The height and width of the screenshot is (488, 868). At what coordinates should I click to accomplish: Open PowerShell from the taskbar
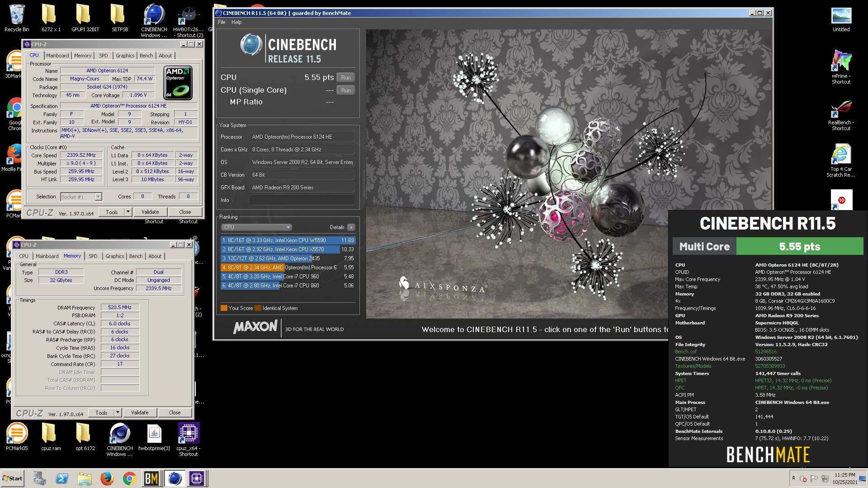pos(62,478)
